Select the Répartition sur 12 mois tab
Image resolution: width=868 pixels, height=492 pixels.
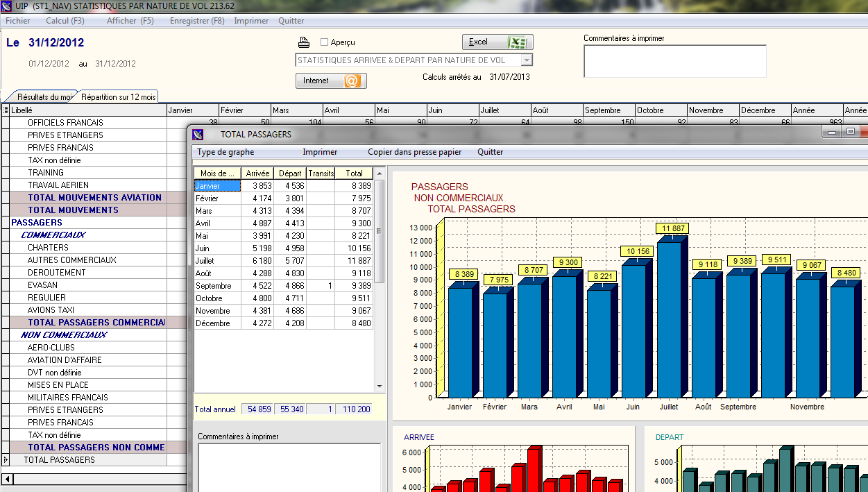click(118, 97)
